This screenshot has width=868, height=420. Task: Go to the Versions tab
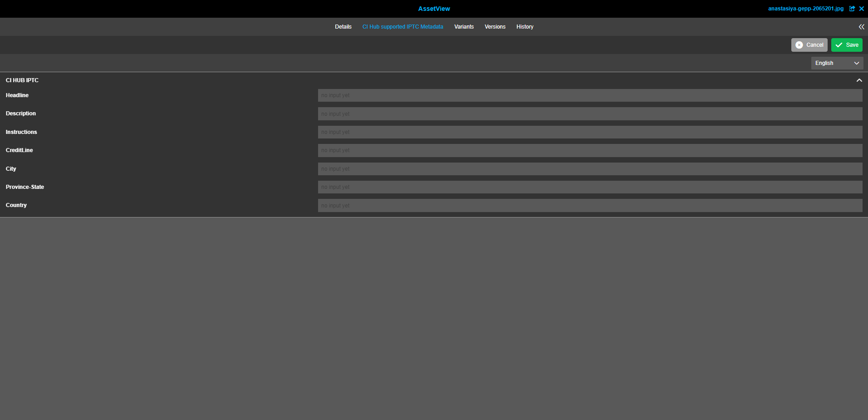pyautogui.click(x=495, y=27)
